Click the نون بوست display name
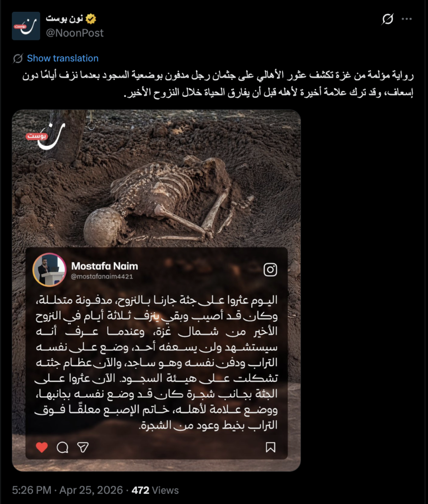Image resolution: width=428 pixels, height=504 pixels. (x=64, y=19)
